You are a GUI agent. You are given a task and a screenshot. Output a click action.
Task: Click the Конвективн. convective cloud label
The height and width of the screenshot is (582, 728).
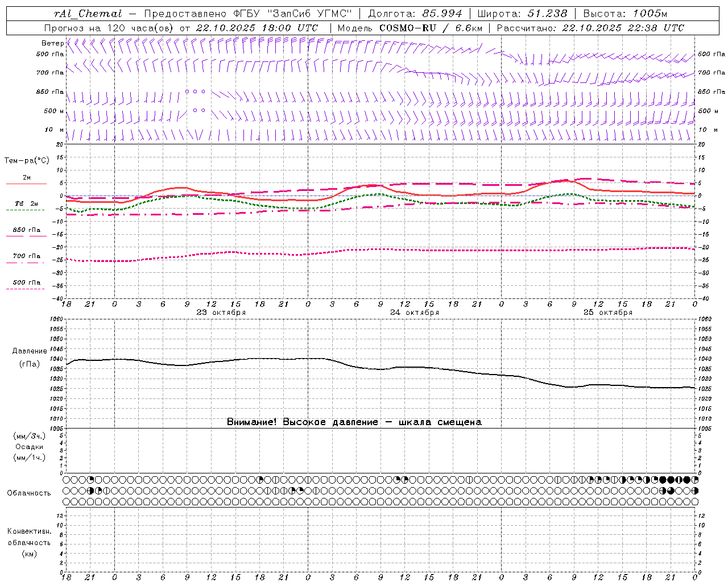(29, 531)
